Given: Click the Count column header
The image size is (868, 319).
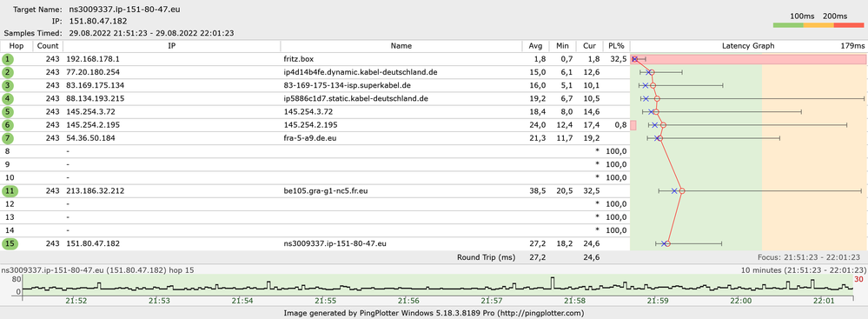Looking at the screenshot, I should 48,46.
